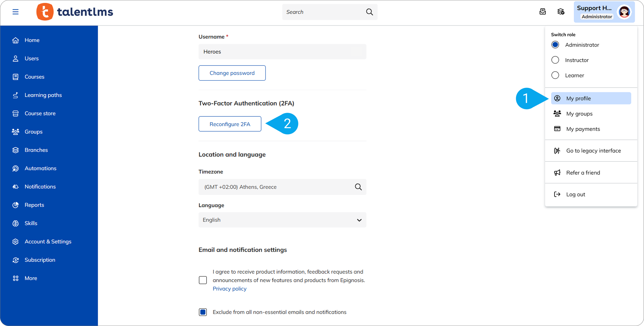Click the Username input field
Screen dimensions: 644x326
click(x=282, y=51)
